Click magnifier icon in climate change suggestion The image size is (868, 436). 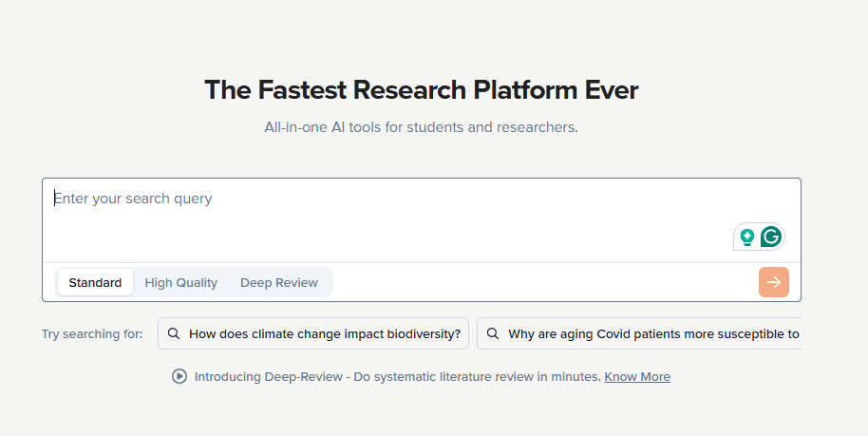pyautogui.click(x=174, y=333)
